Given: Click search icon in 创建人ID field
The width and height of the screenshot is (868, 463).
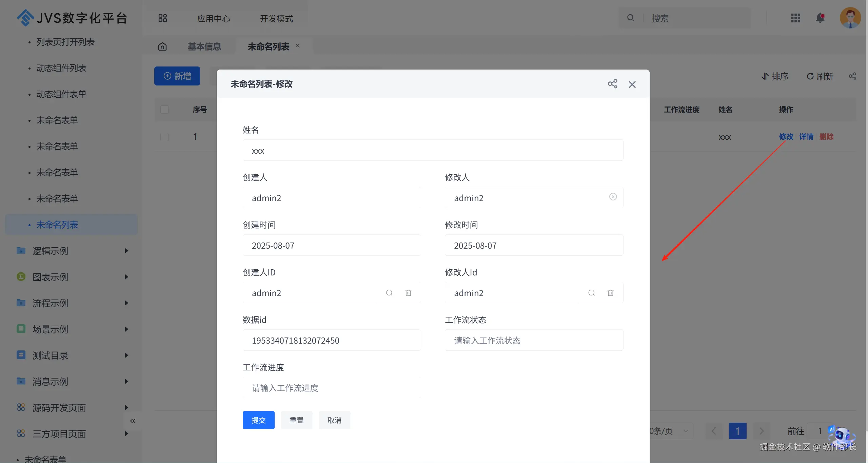Looking at the screenshot, I should 389,293.
